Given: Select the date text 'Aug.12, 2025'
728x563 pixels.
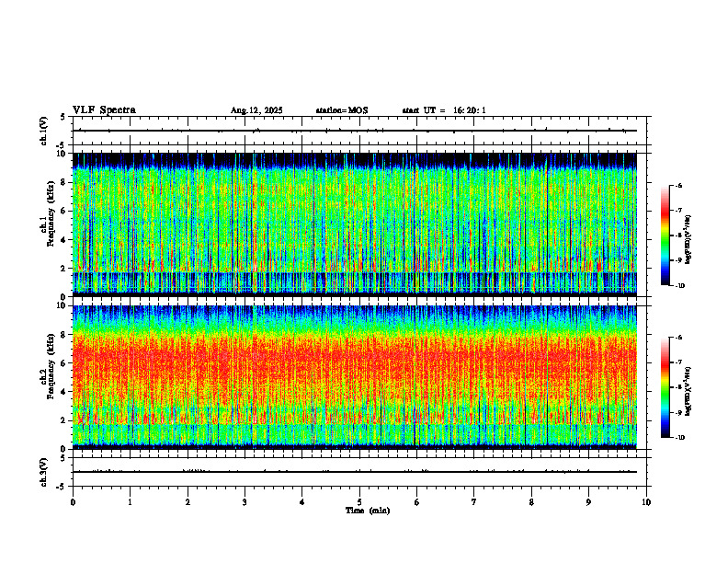Looking at the screenshot, I should (256, 110).
